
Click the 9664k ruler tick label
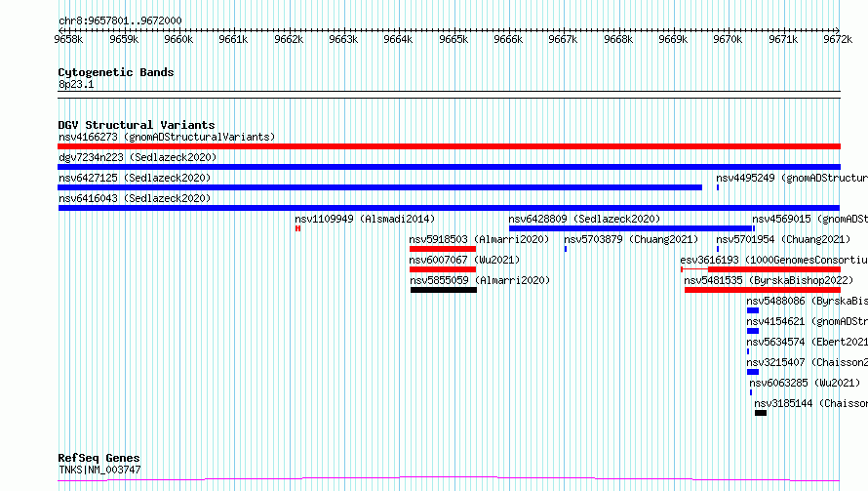pyautogui.click(x=398, y=39)
